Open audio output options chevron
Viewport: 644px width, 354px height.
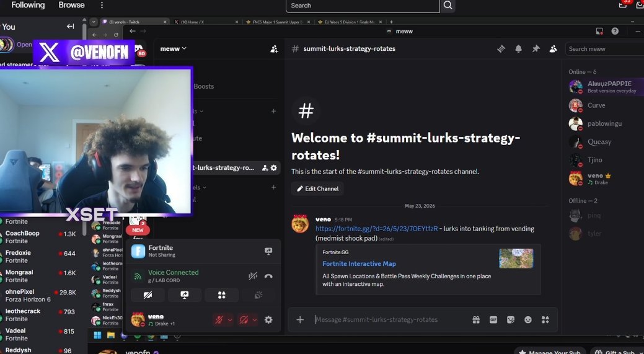pyautogui.click(x=255, y=319)
